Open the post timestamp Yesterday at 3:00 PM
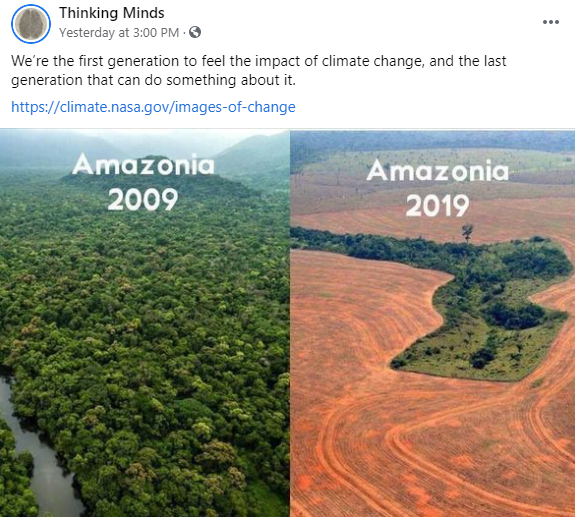This screenshot has height=517, width=575. (119, 33)
